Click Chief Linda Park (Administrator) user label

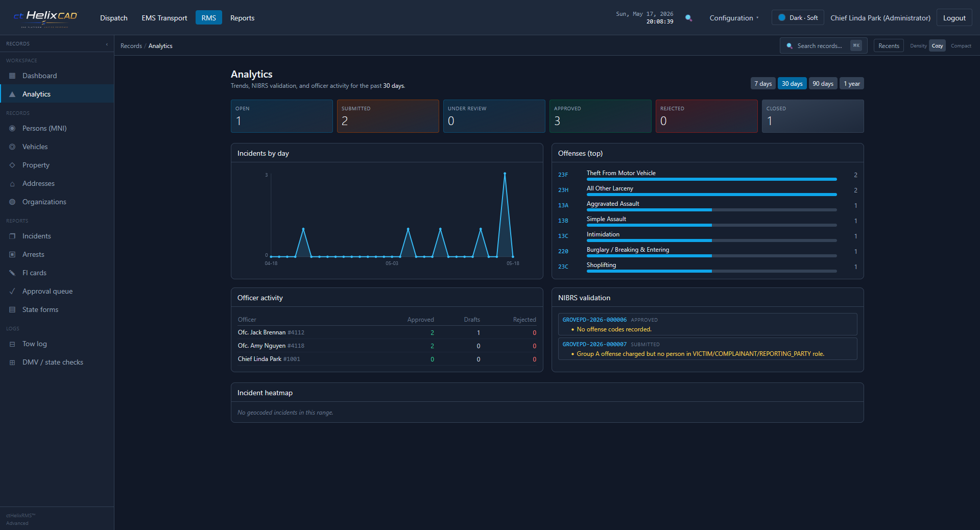880,18
